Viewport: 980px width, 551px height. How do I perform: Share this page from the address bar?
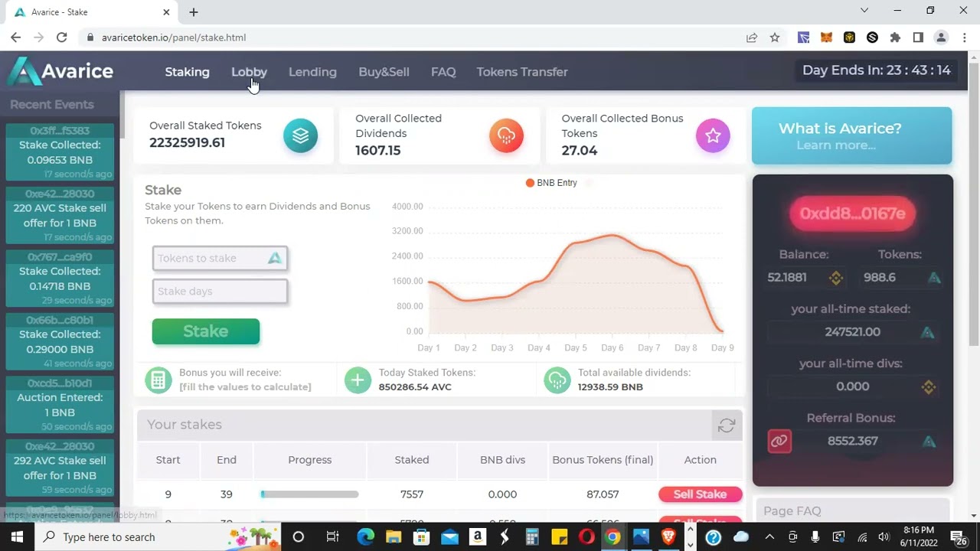[752, 37]
